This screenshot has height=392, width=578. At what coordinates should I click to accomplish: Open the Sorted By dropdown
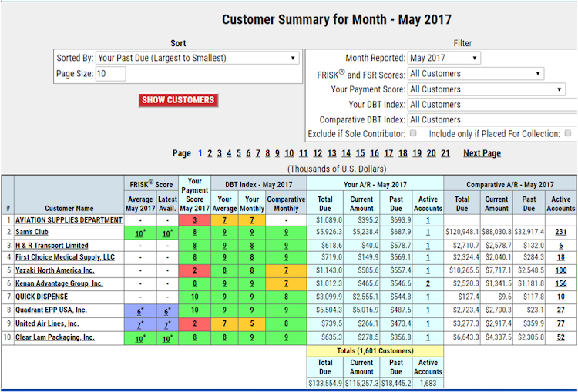(x=197, y=59)
